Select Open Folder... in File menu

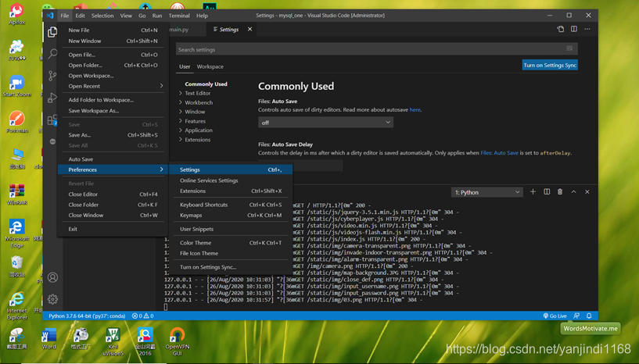click(x=113, y=65)
